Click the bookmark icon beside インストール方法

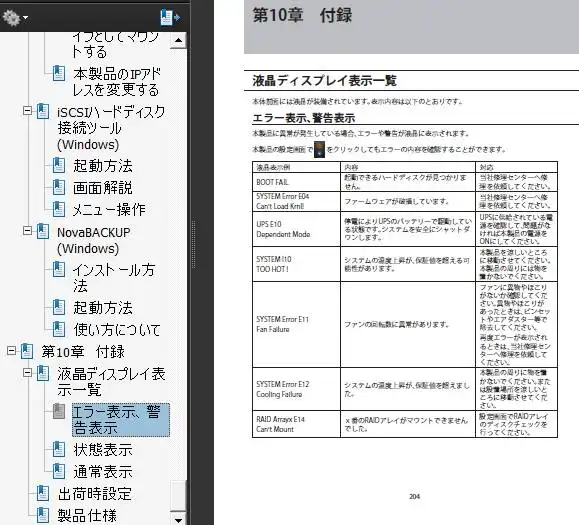click(59, 269)
